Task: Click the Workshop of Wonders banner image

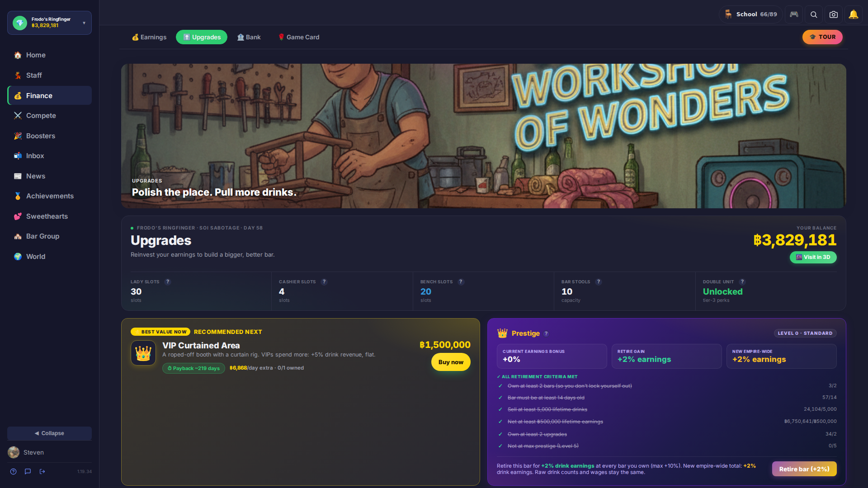Action: pyautogui.click(x=483, y=136)
